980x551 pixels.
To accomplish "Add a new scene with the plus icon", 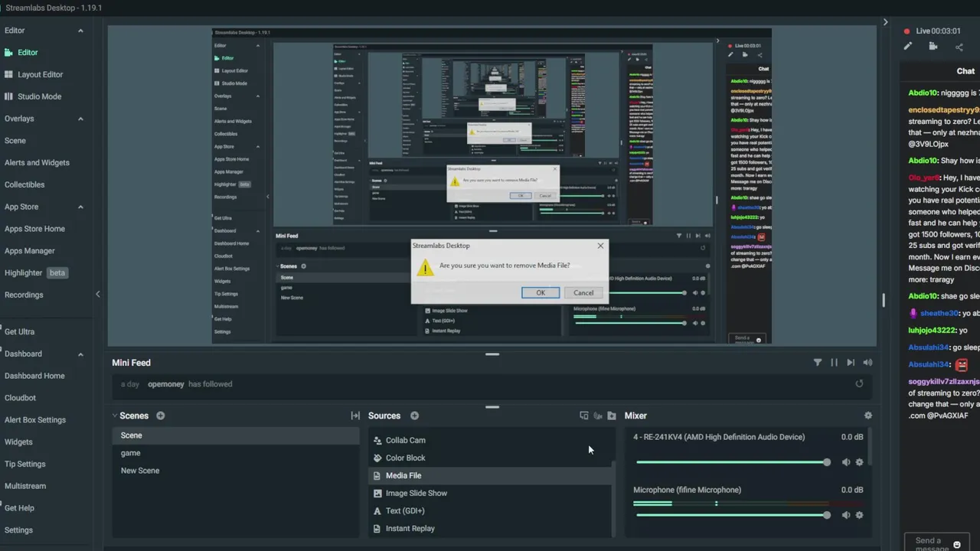I will 161,416.
